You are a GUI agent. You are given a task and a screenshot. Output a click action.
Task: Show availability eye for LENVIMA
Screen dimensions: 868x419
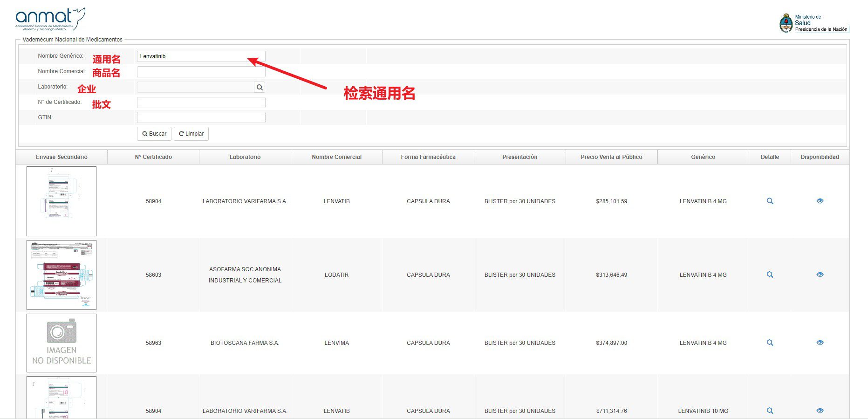[820, 343]
